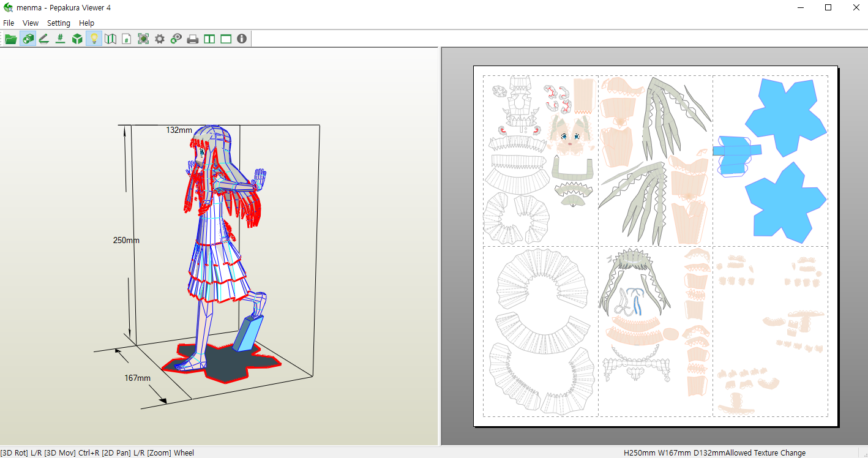Click the blue bag on the 3D model
868x458 pixels.
click(248, 334)
